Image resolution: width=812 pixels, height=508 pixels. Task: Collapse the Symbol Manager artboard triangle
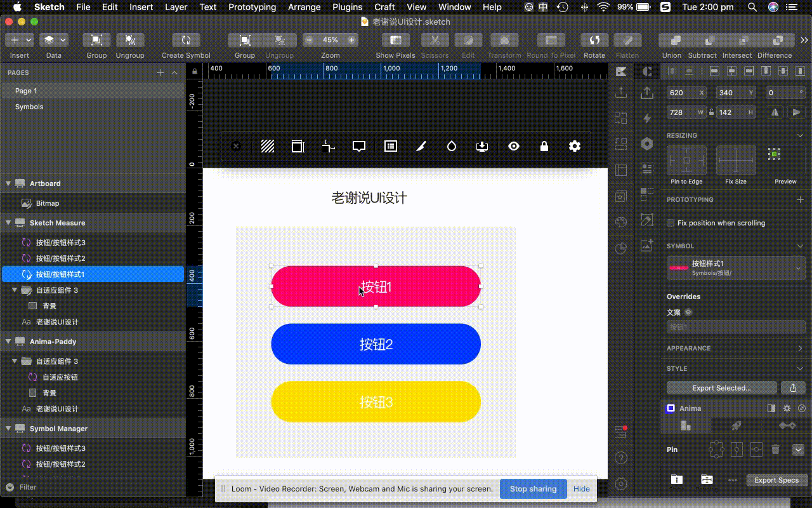point(8,429)
